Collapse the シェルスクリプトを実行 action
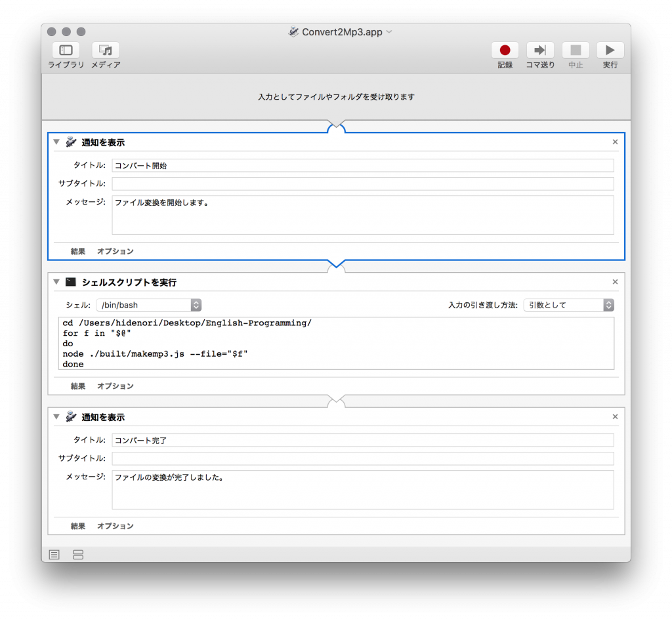672x621 pixels. pos(56,282)
